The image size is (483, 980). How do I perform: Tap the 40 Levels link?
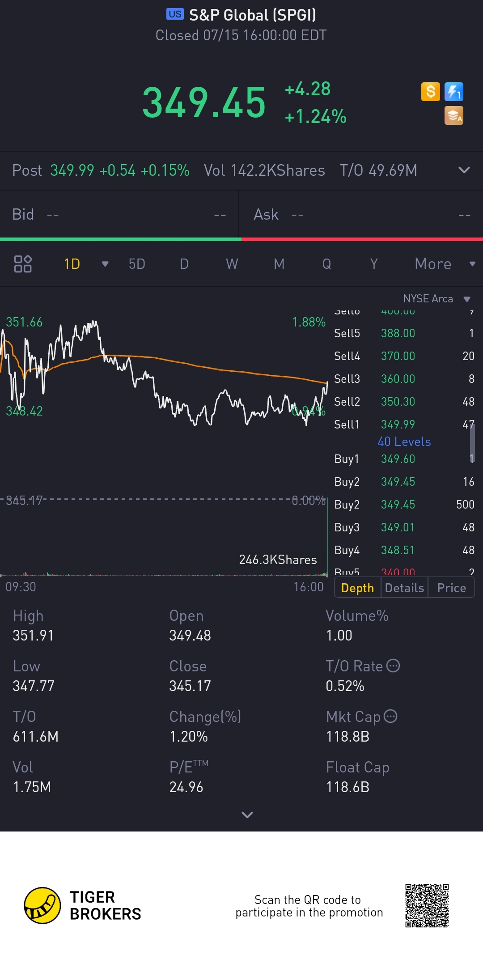(404, 441)
